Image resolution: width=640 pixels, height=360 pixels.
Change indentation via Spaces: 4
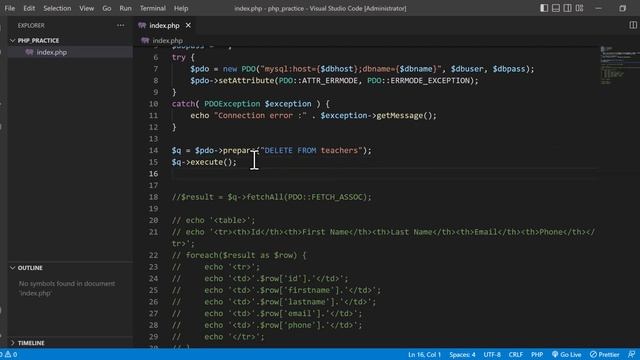point(462,354)
